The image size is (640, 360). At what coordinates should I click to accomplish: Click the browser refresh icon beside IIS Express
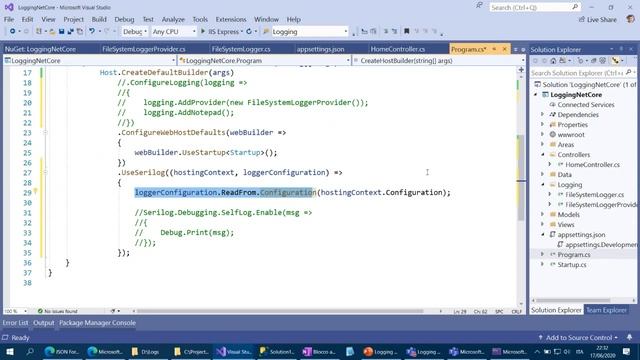click(x=249, y=31)
